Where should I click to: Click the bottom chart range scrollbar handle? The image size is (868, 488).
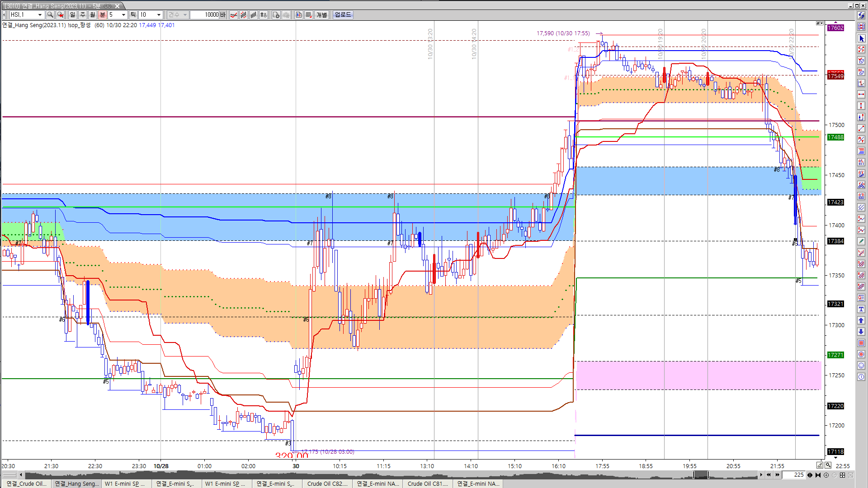[x=701, y=475]
